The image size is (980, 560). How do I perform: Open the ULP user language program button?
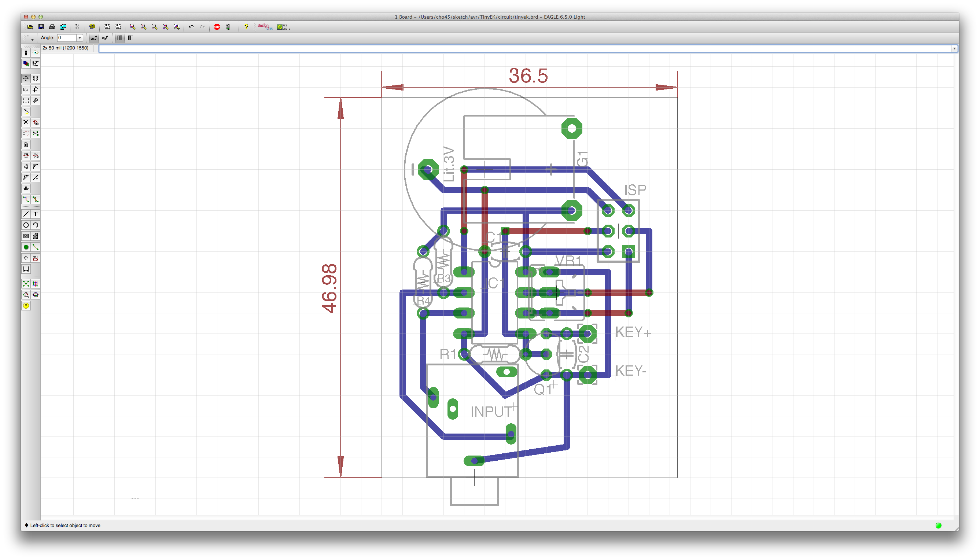[118, 26]
